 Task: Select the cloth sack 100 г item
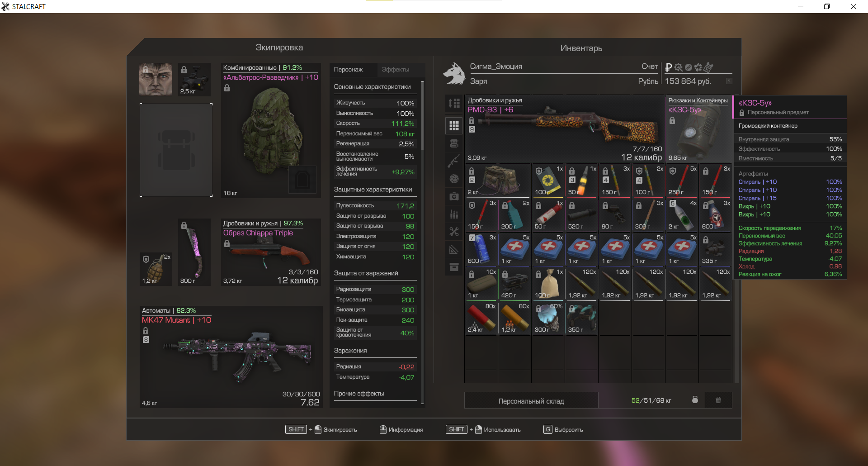click(x=548, y=284)
